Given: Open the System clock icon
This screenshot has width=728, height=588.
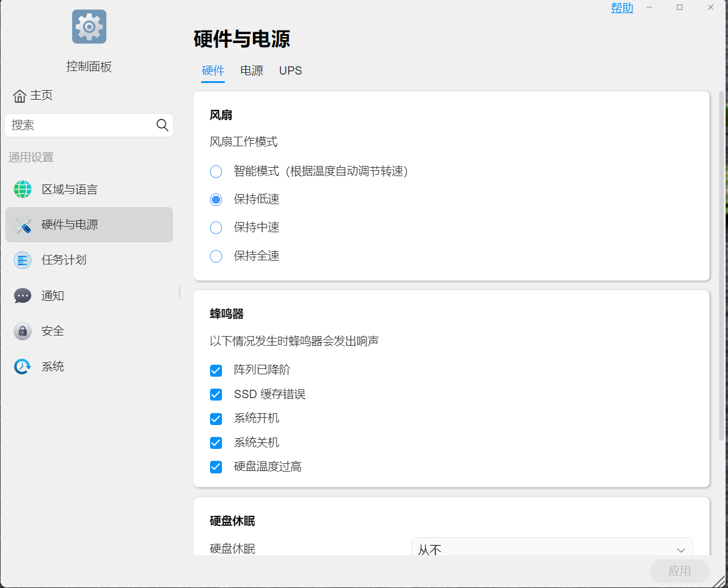Looking at the screenshot, I should tap(23, 367).
